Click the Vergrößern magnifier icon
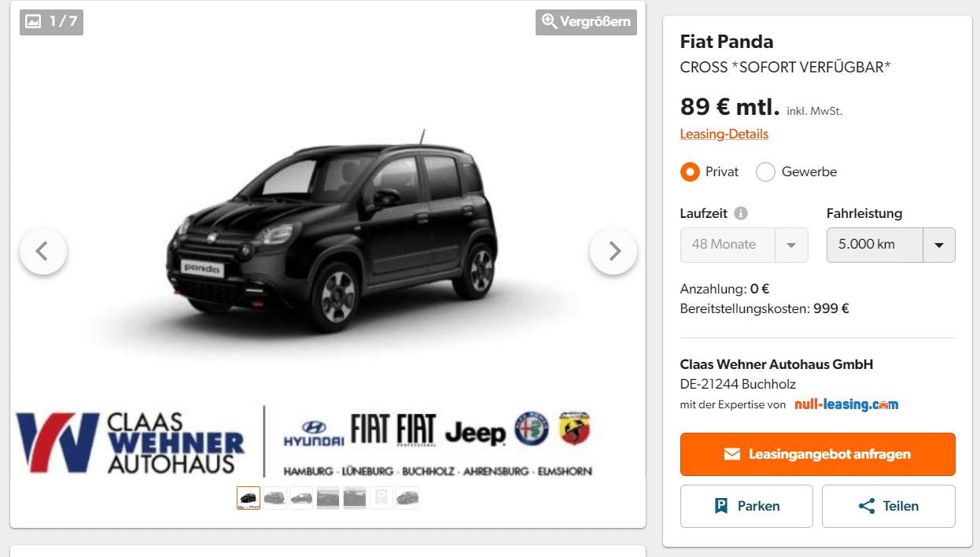The height and width of the screenshot is (557, 980). (550, 21)
